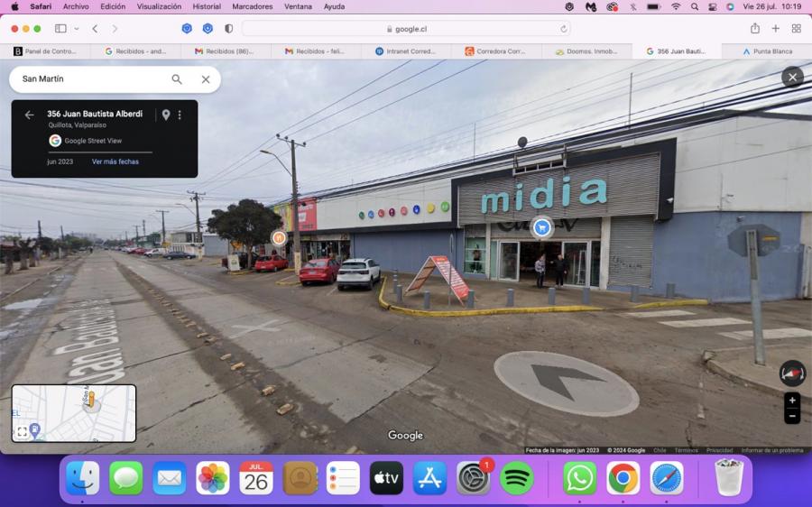
Task: Open Apple TV from the Dock
Action: point(386,477)
